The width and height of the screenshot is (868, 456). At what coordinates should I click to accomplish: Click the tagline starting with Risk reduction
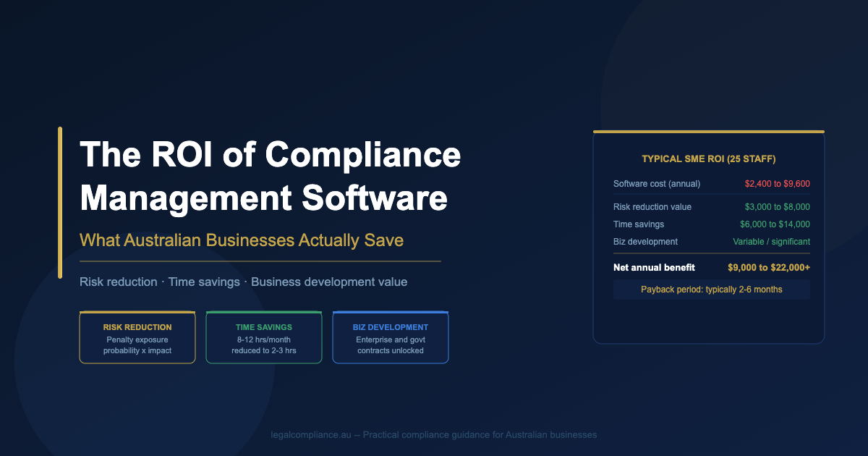coord(244,282)
